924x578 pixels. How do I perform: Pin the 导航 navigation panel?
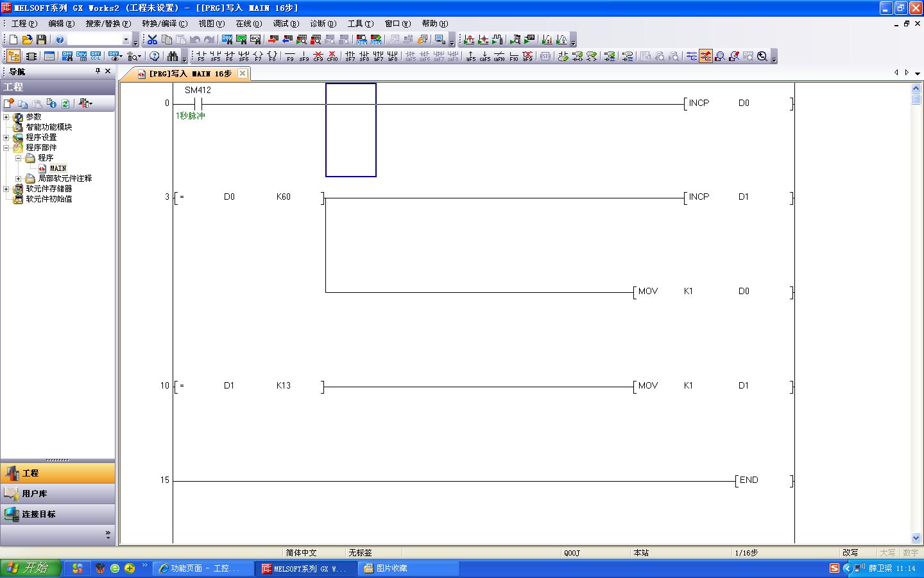click(98, 71)
